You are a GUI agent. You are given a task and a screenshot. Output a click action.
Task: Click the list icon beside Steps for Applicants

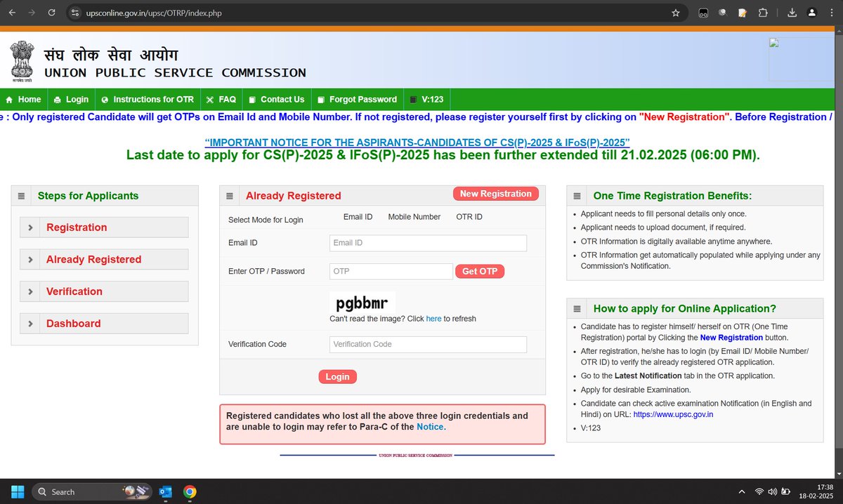[21, 197]
